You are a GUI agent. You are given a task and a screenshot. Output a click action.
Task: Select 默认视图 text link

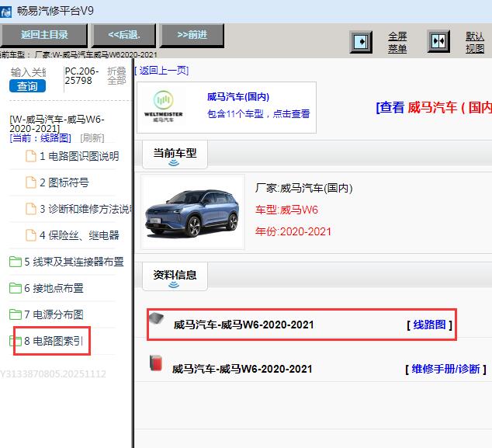pos(475,43)
